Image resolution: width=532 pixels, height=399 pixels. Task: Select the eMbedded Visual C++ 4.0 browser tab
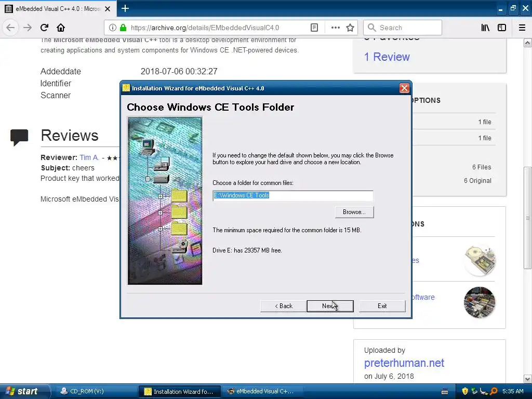pyautogui.click(x=58, y=9)
